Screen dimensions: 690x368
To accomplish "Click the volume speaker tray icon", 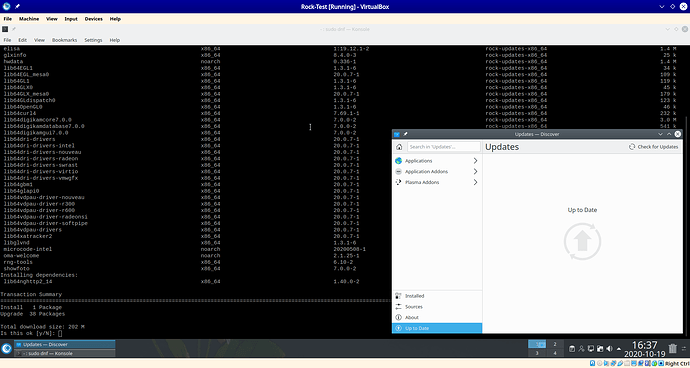I will click(x=609, y=349).
